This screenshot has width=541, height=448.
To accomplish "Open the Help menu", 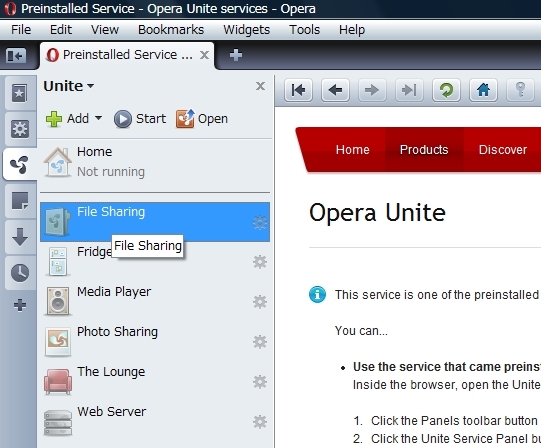I will point(352,30).
